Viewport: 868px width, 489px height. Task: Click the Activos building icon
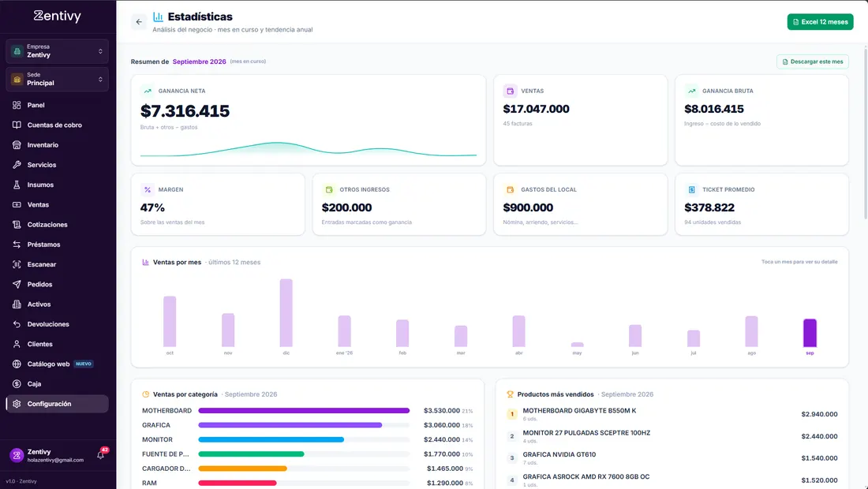[17, 304]
